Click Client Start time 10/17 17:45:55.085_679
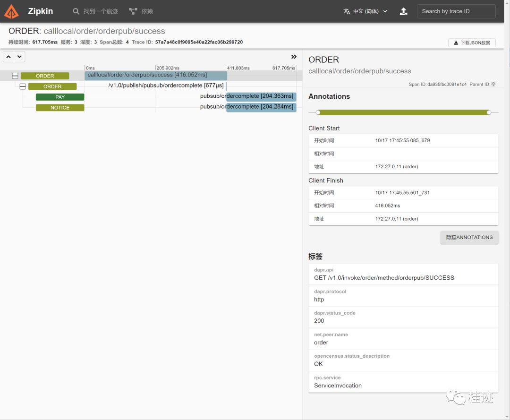 click(402, 140)
